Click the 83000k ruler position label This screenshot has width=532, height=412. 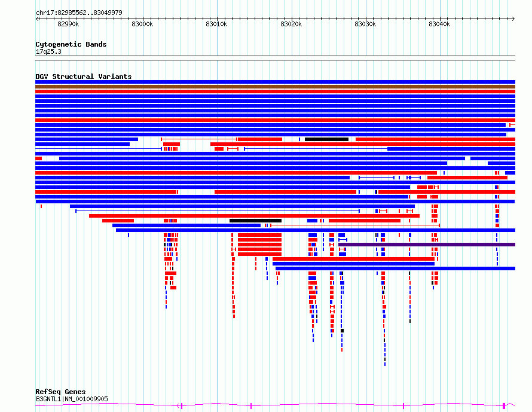click(x=142, y=24)
